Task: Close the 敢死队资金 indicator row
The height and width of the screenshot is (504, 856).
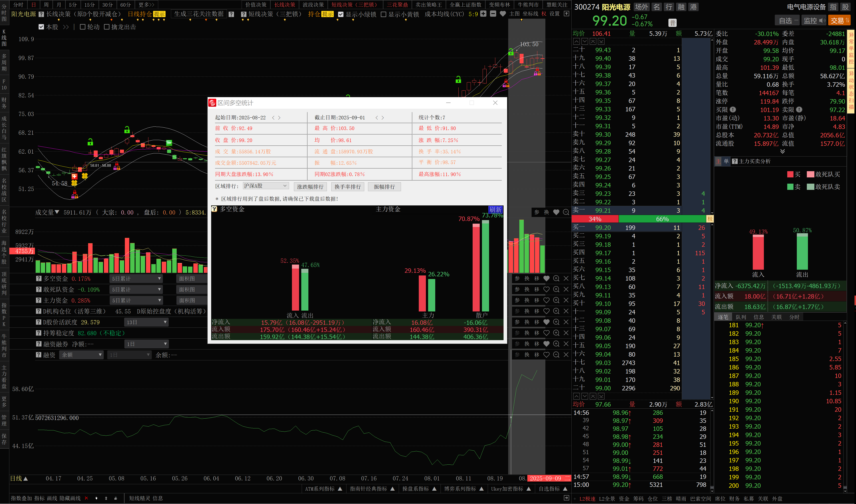Action: click(x=566, y=289)
